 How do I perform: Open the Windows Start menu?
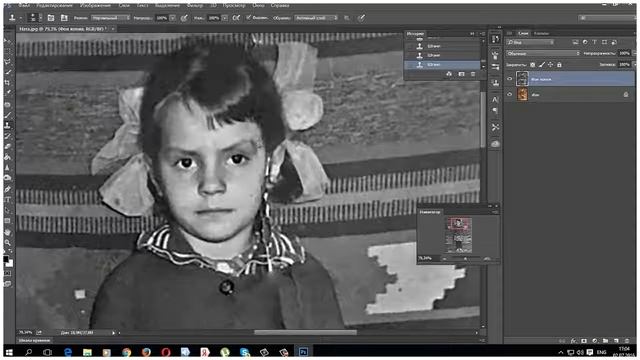click(x=9, y=352)
